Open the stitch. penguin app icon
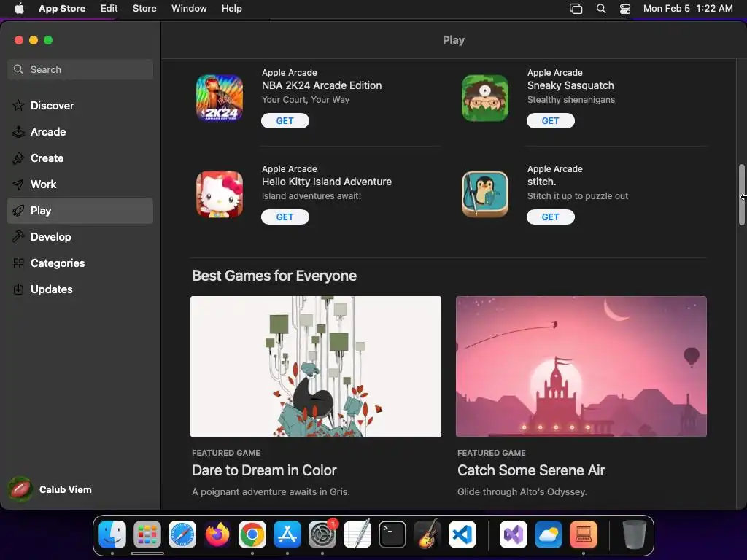This screenshot has width=747, height=560. (485, 194)
